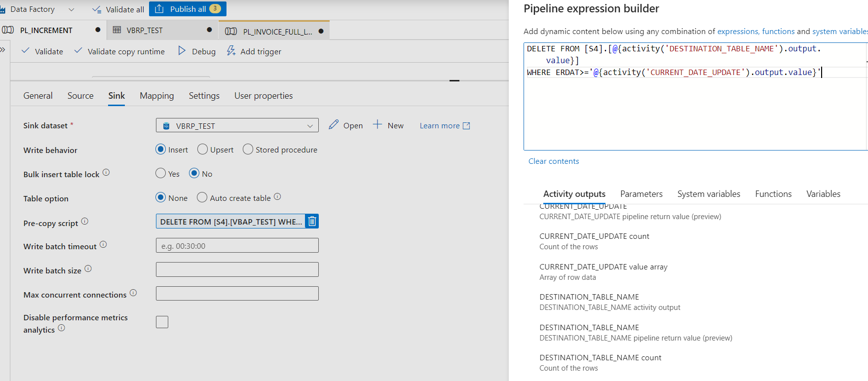Select Auto create table option
Screen dimensions: 868x381
(202, 198)
